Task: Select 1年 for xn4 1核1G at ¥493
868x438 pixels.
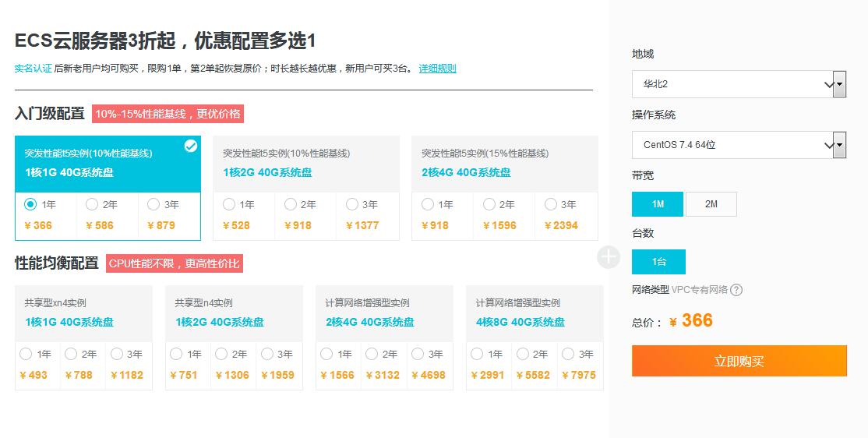Action: (26, 354)
